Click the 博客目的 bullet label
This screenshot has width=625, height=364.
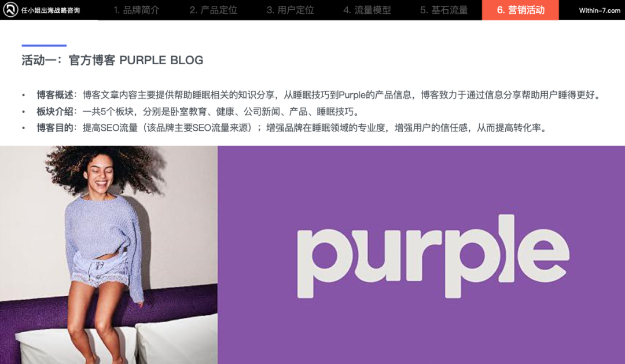tap(55, 128)
